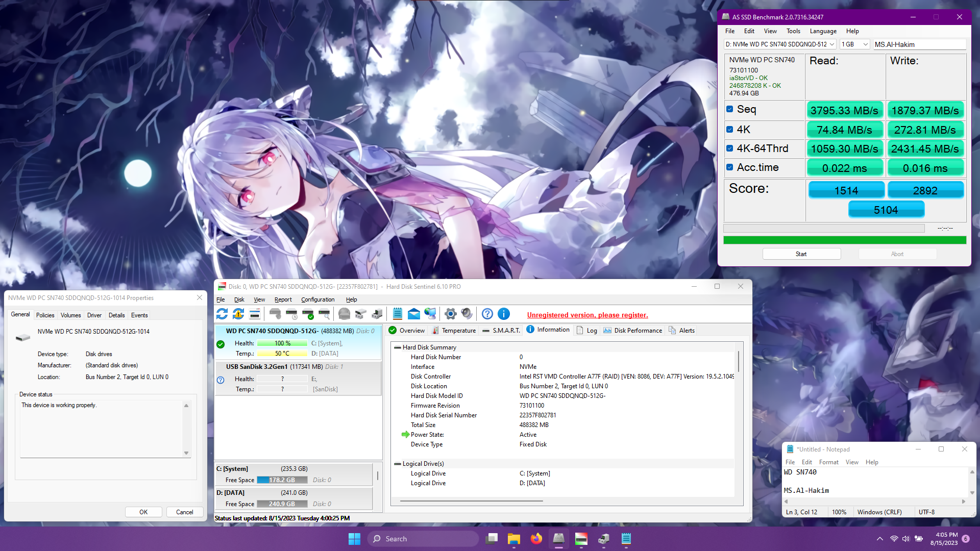Switch to the Log tab
The width and height of the screenshot is (980, 551).
click(586, 331)
